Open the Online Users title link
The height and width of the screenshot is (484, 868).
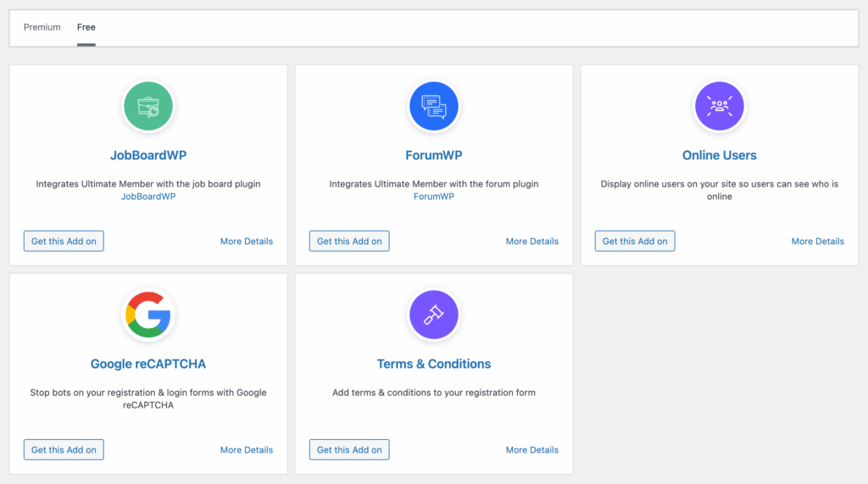[x=719, y=155]
